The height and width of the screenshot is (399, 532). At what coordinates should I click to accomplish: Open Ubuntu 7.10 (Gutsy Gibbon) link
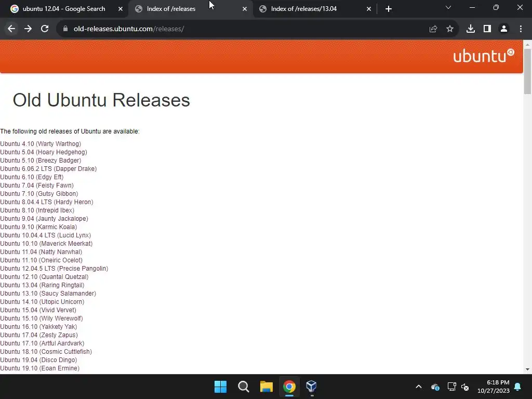tap(39, 194)
